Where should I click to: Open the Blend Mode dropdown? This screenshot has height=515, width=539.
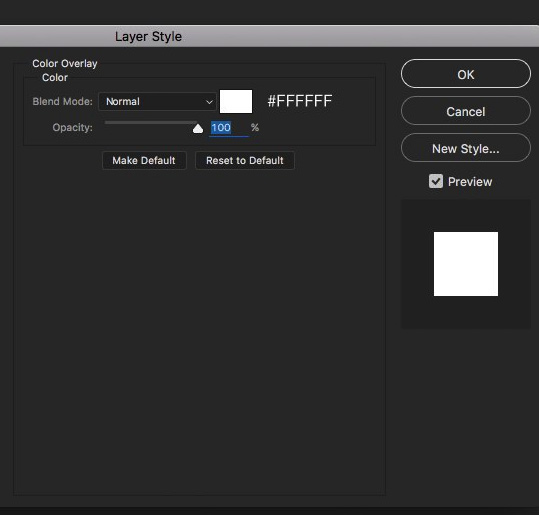click(157, 101)
